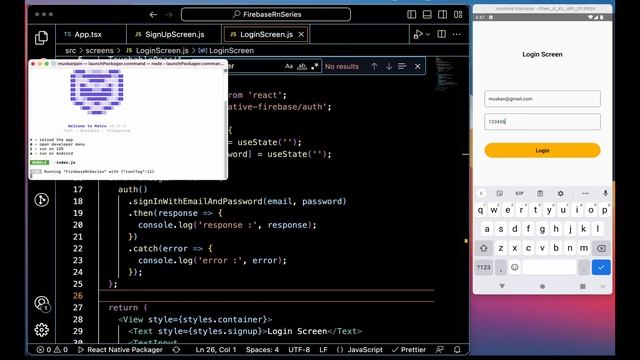The height and width of the screenshot is (360, 640).
Task: Click the Prettier status item
Action: coord(409,349)
